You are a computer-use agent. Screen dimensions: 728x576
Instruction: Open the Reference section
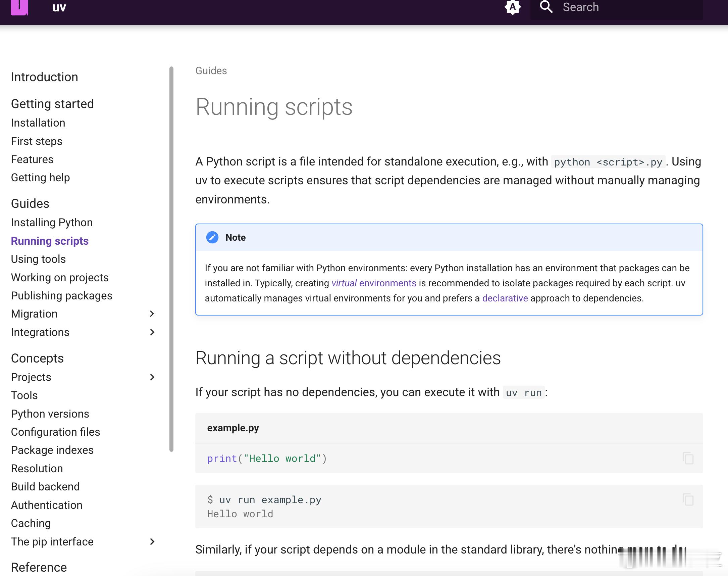(x=39, y=567)
